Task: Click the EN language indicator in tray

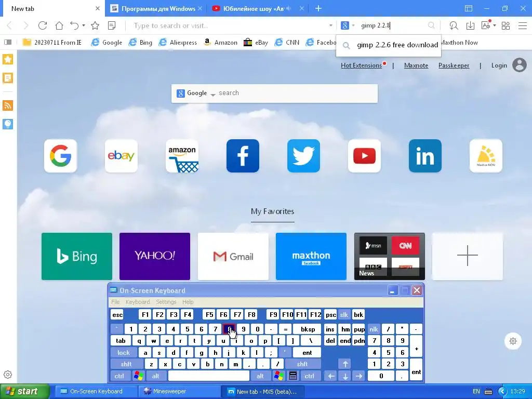Action: coord(476,391)
